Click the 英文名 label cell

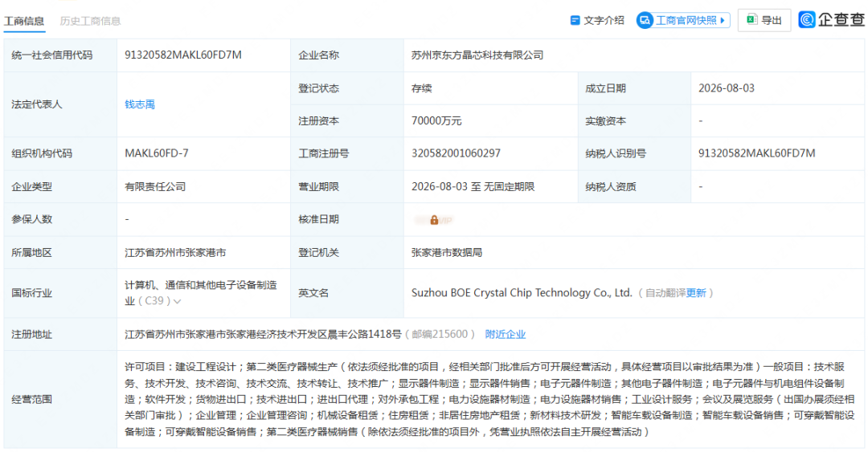pyautogui.click(x=347, y=293)
